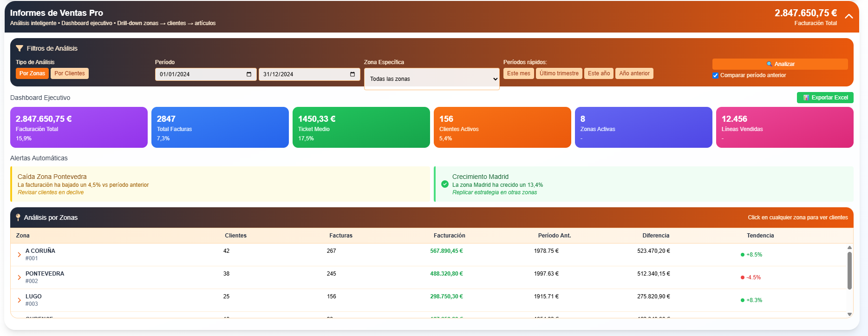This screenshot has height=336, width=868.
Task: Click the red trend dot for Pontevedra
Action: 743,277
